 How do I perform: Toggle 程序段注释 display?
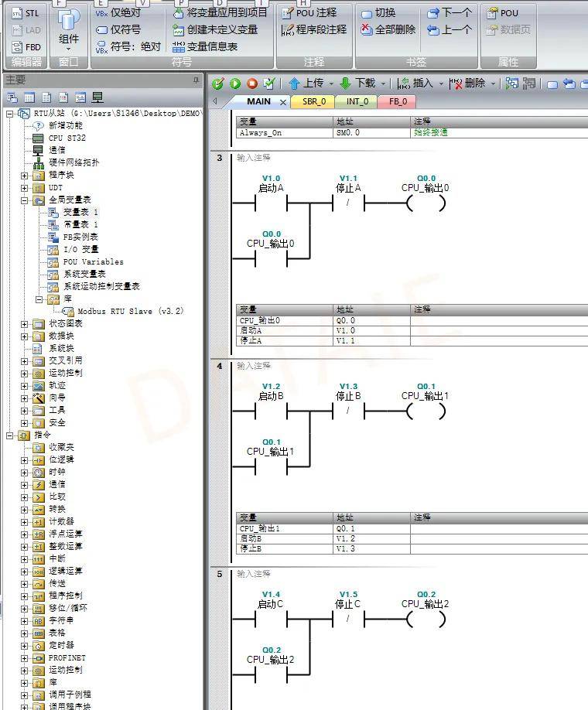[x=314, y=30]
